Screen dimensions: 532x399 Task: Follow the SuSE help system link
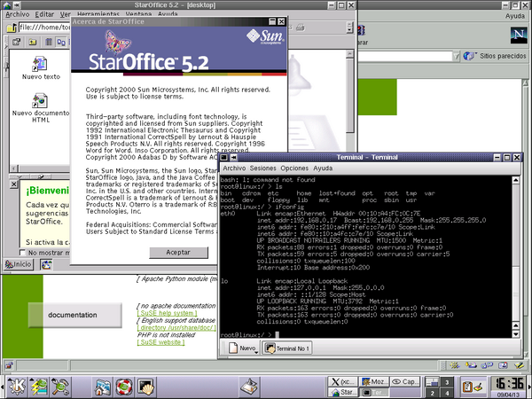pyautogui.click(x=167, y=313)
